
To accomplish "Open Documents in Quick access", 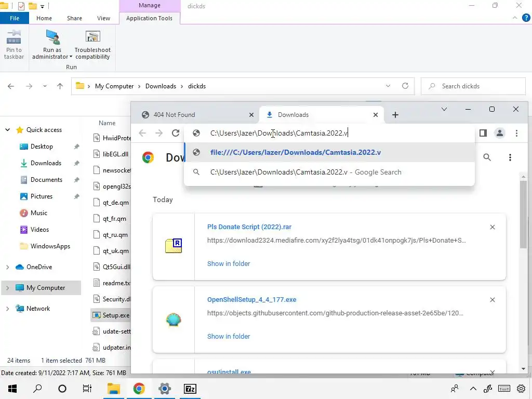I will pos(46,179).
